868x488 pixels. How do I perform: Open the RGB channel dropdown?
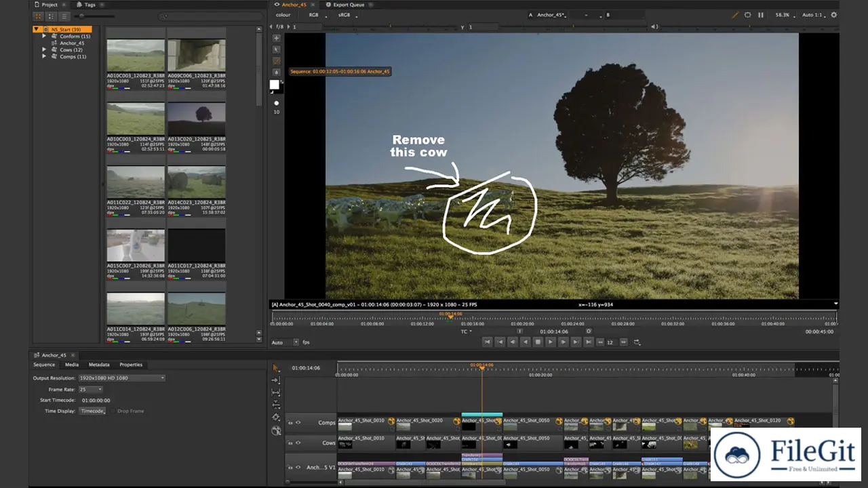click(x=317, y=15)
